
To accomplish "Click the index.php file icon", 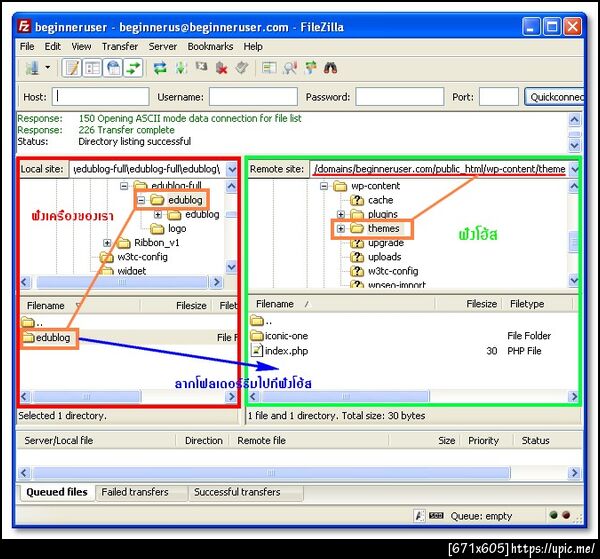I will pyautogui.click(x=256, y=350).
